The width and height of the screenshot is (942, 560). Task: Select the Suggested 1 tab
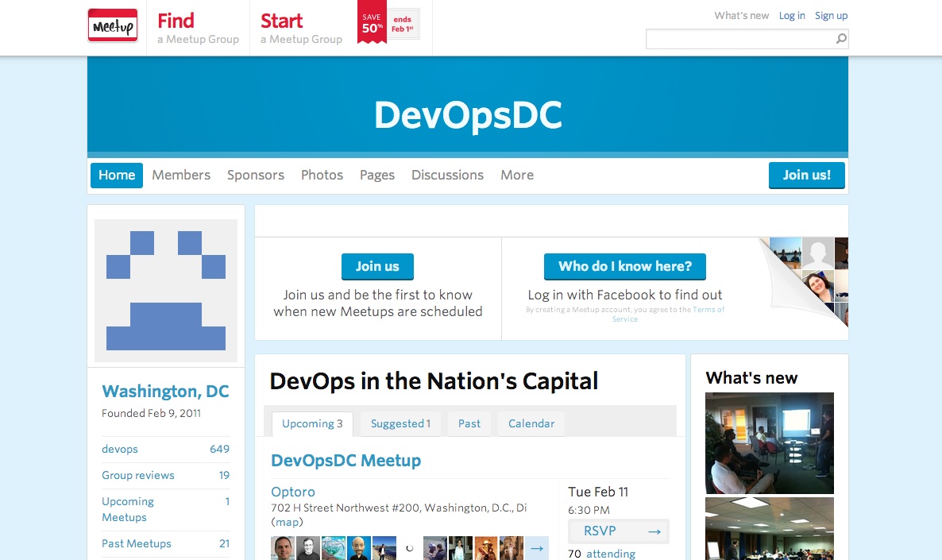(401, 423)
